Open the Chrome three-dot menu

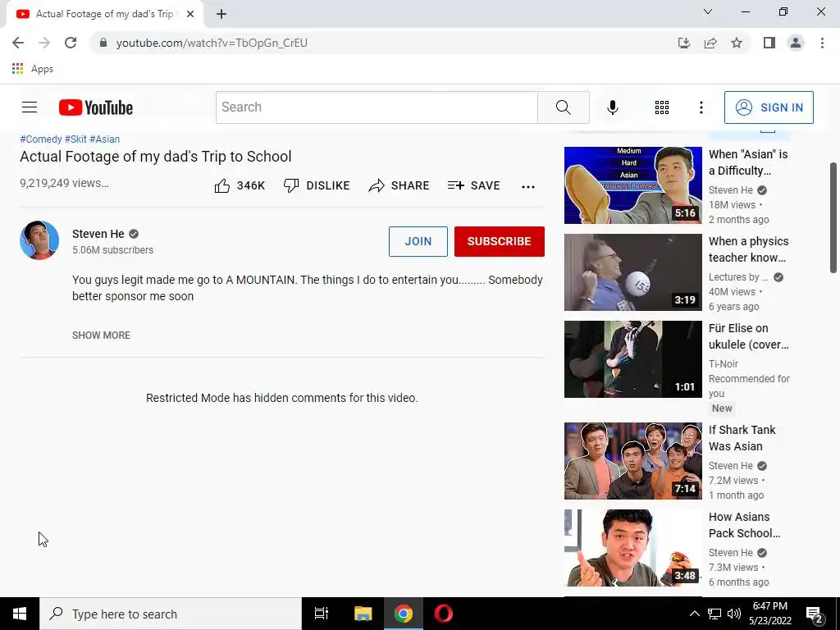pos(822,43)
